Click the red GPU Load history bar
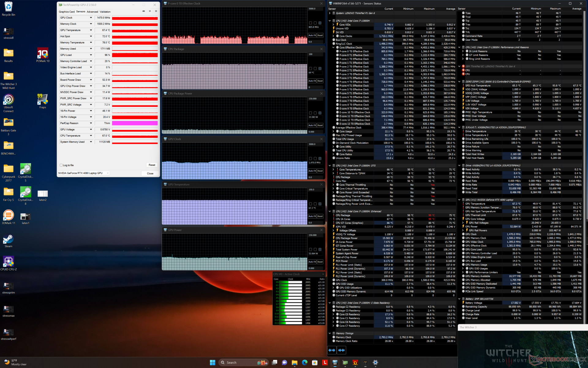Image resolution: width=588 pixels, height=368 pixels. (x=135, y=55)
